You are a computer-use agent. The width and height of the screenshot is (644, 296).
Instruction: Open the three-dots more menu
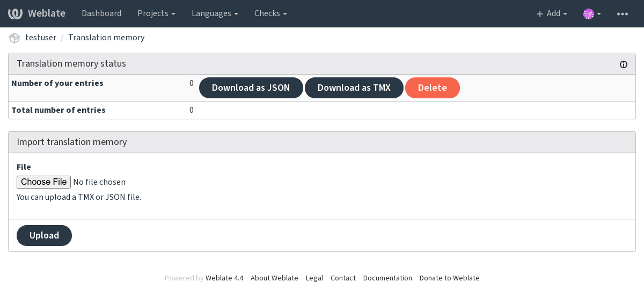[x=623, y=13]
